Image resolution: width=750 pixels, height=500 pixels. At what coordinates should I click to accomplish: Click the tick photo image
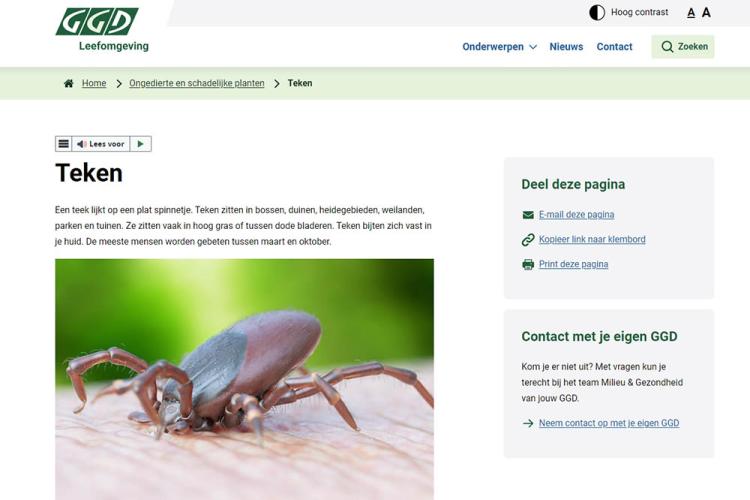pos(244,379)
